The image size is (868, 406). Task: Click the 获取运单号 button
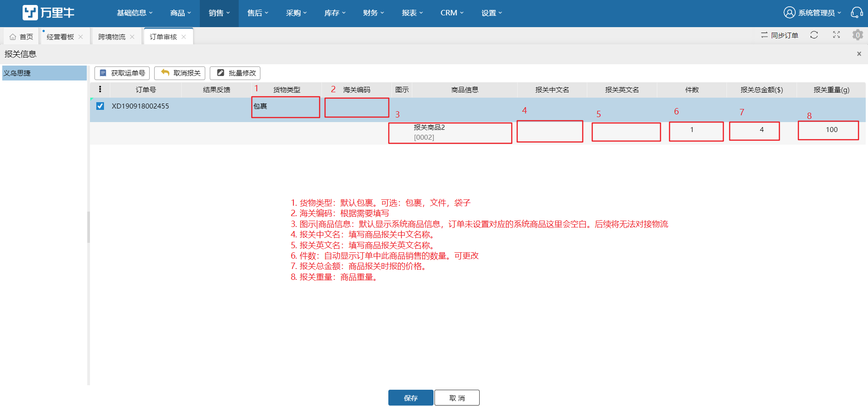coord(122,73)
